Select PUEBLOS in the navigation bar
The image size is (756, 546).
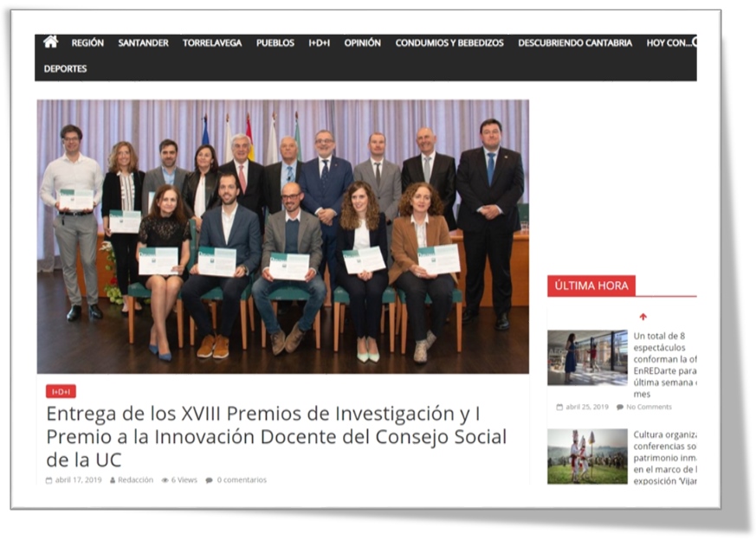(x=275, y=43)
